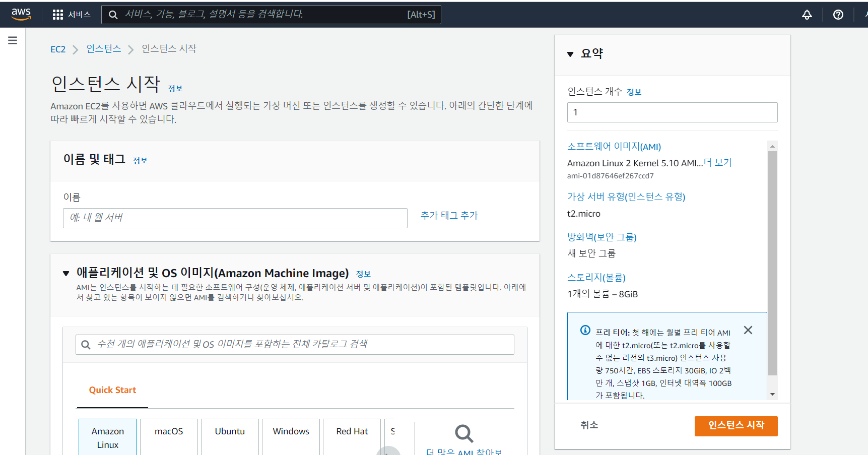This screenshot has height=455, width=868.
Task: Collapse the 애플리케이션 및 OS 이미지 section
Action: tap(66, 274)
